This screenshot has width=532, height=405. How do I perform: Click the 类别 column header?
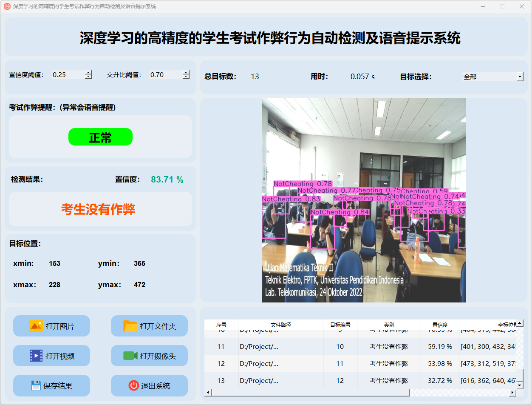pyautogui.click(x=389, y=325)
